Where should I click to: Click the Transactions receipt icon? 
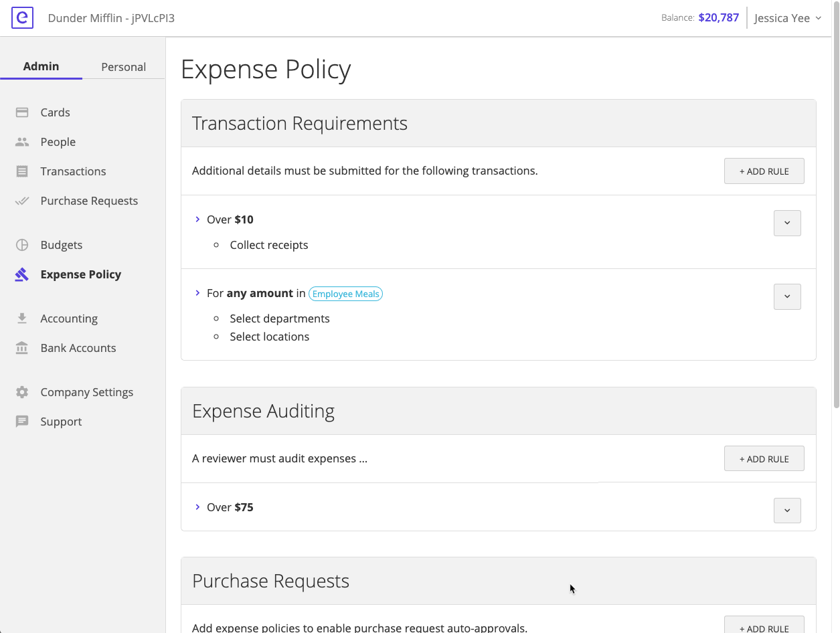click(22, 171)
